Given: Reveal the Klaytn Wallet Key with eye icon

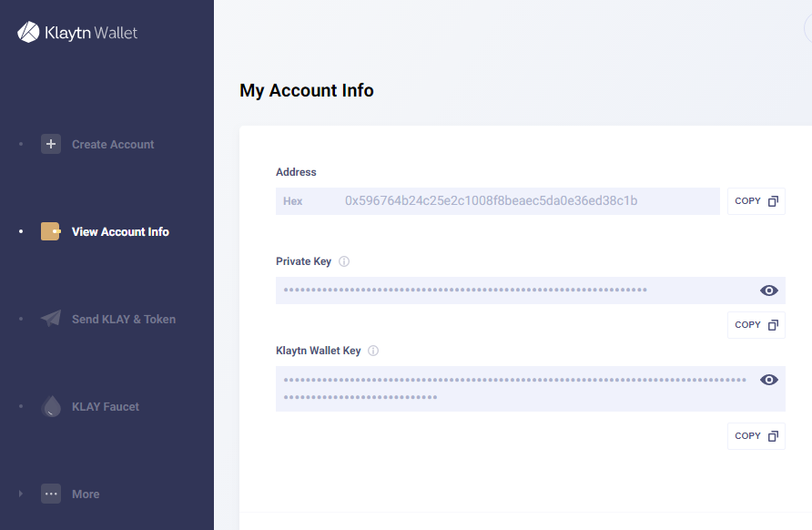Looking at the screenshot, I should tap(768, 380).
